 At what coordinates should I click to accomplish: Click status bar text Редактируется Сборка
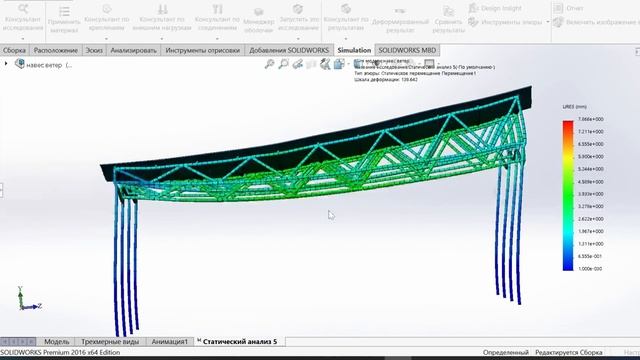tap(569, 352)
